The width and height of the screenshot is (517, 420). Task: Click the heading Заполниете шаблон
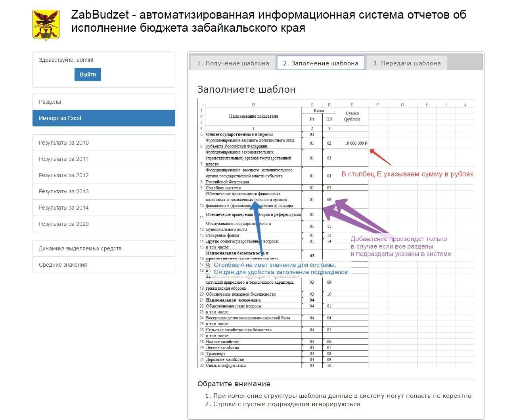pyautogui.click(x=246, y=90)
